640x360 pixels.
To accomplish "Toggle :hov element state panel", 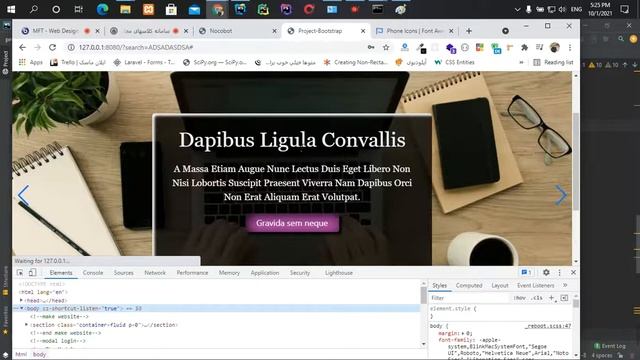I will coord(520,298).
